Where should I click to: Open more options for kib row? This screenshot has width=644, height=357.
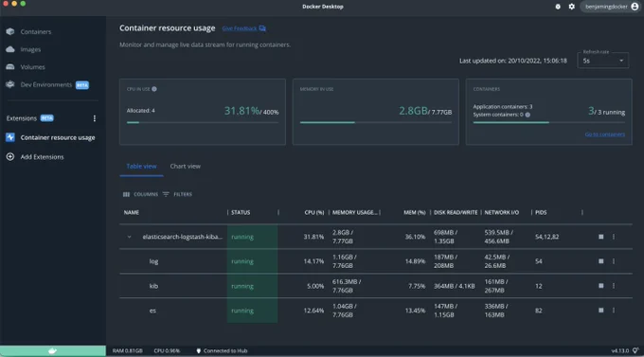614,286
